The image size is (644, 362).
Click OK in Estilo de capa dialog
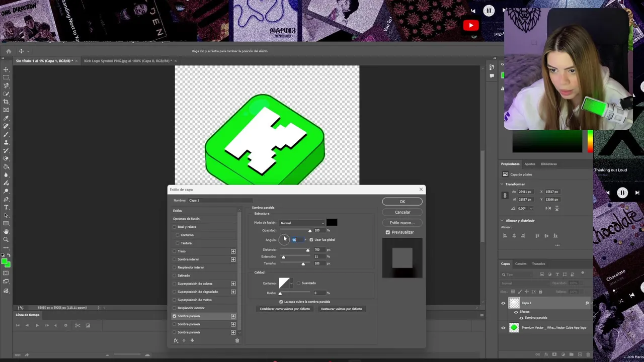(x=402, y=202)
